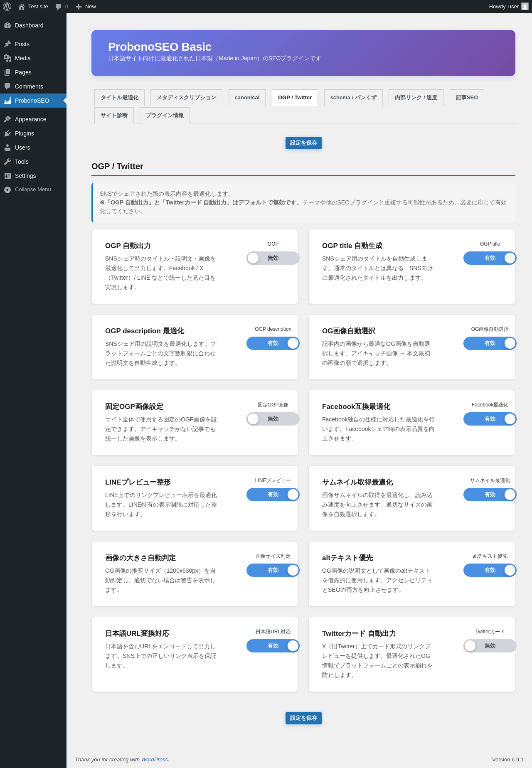The image size is (532, 768).
Task: Disable the サムネイル最適化 toggle
Action: [x=490, y=495]
